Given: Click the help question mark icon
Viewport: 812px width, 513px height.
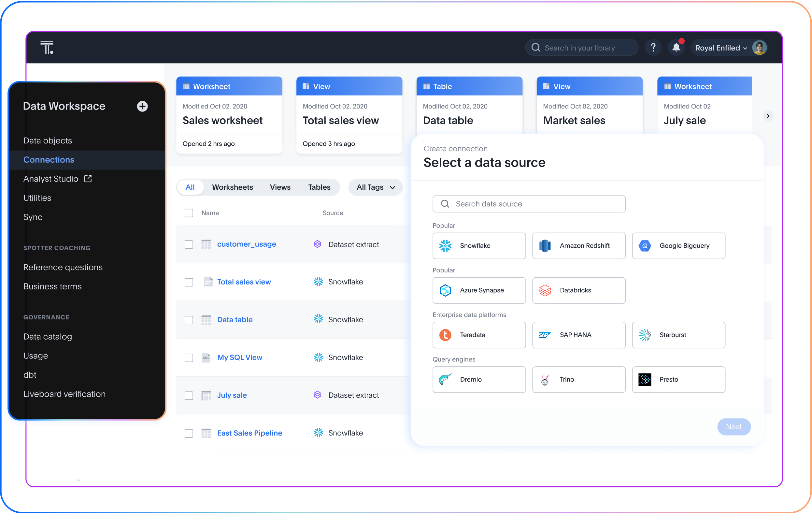Looking at the screenshot, I should pyautogui.click(x=653, y=48).
